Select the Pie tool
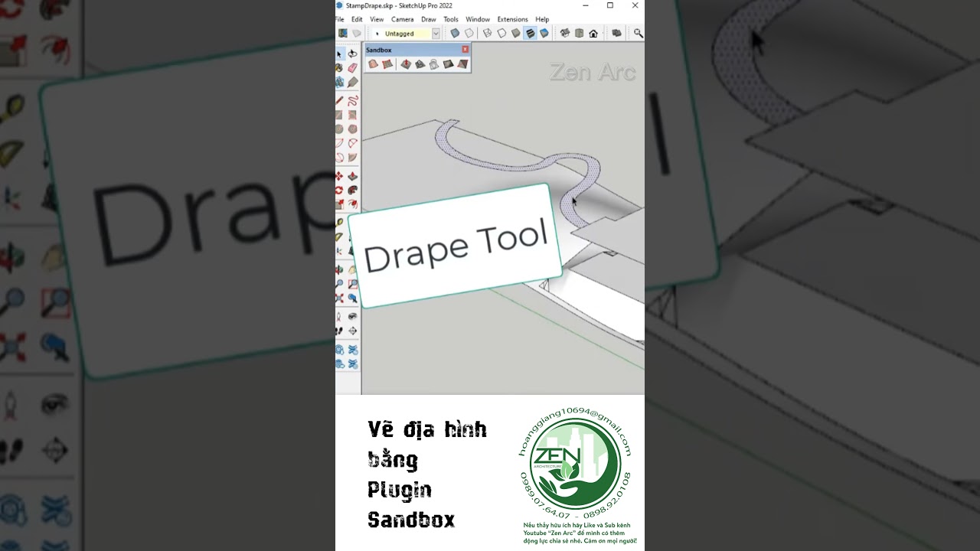980x551 pixels. [x=352, y=158]
